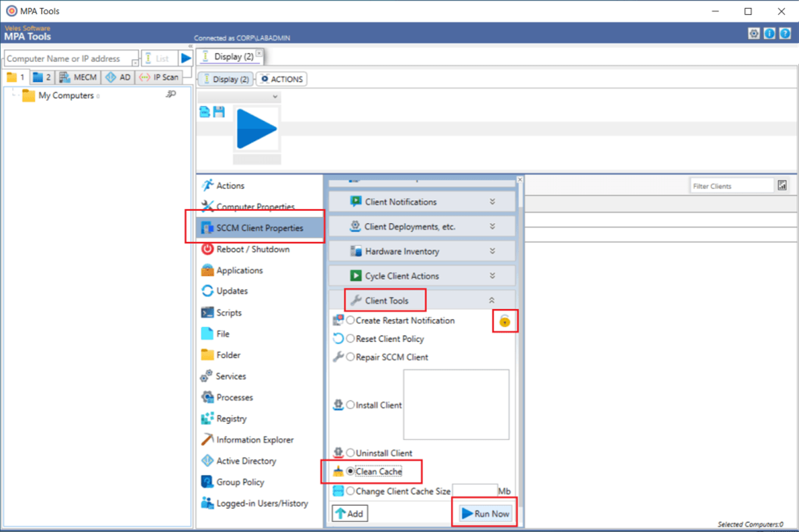Click the blue save floppy icon

pyautogui.click(x=219, y=112)
